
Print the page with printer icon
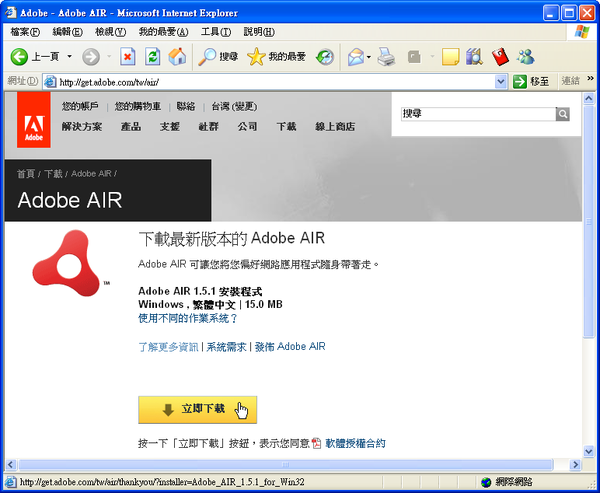386,57
